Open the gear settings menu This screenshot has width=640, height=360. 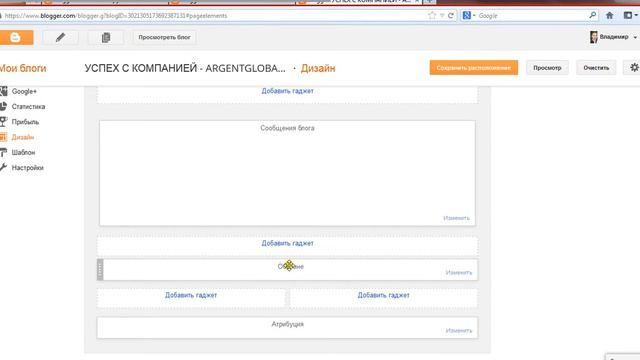pyautogui.click(x=633, y=68)
